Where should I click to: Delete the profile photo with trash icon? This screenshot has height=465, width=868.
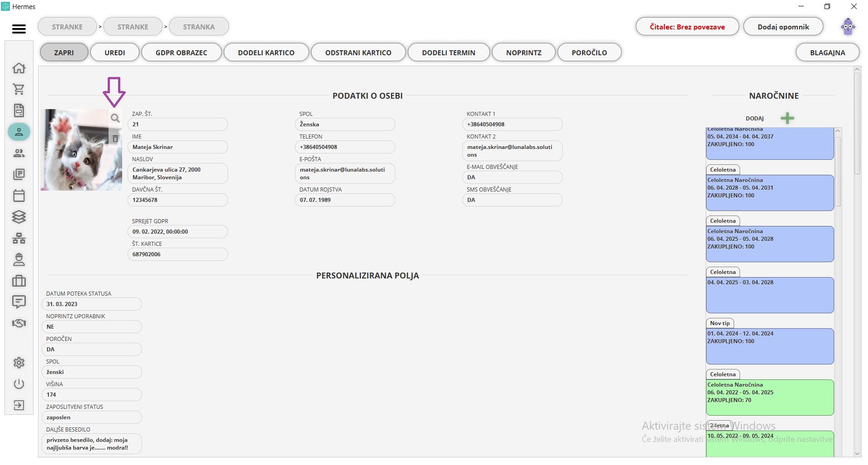[x=115, y=139]
